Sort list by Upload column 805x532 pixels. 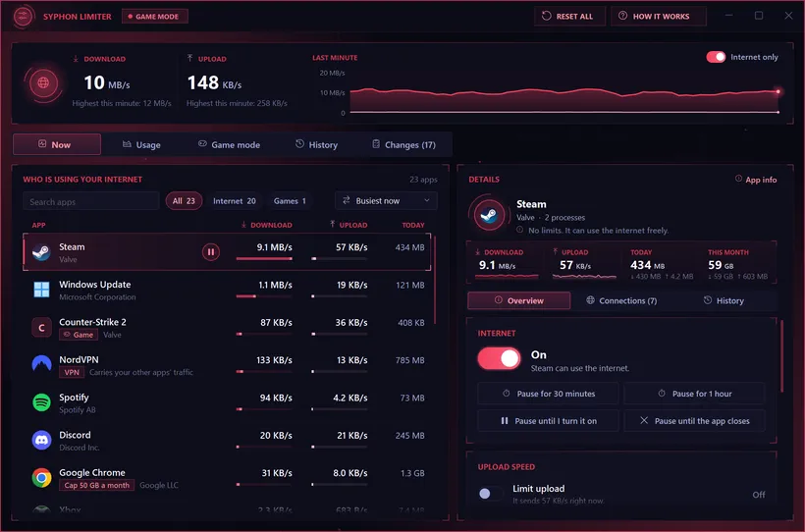click(349, 225)
